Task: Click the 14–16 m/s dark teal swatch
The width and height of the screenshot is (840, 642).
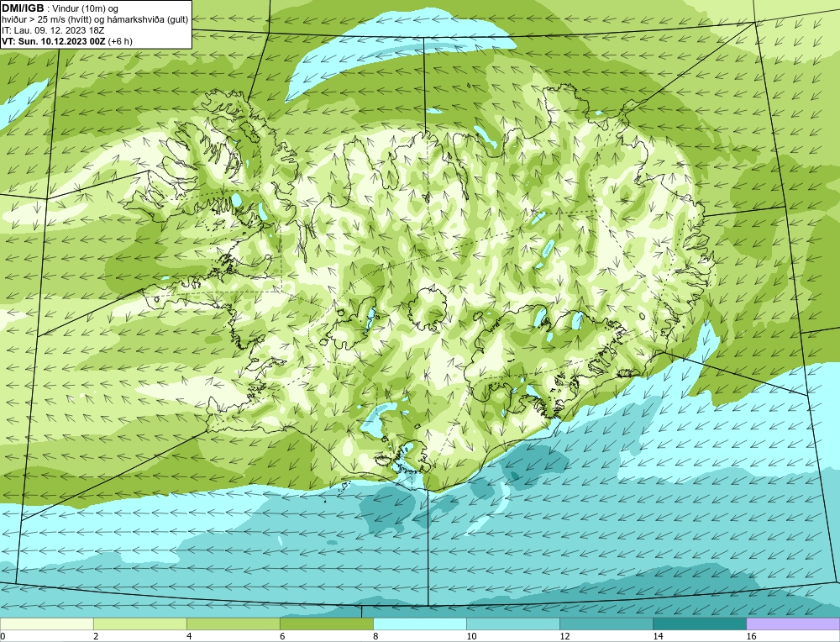Action: (699, 624)
